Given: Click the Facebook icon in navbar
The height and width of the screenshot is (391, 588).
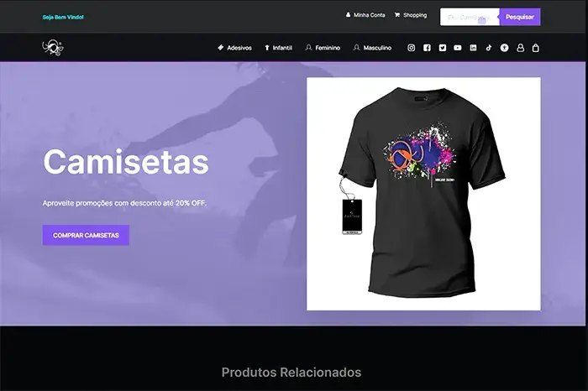Looking at the screenshot, I should [427, 48].
